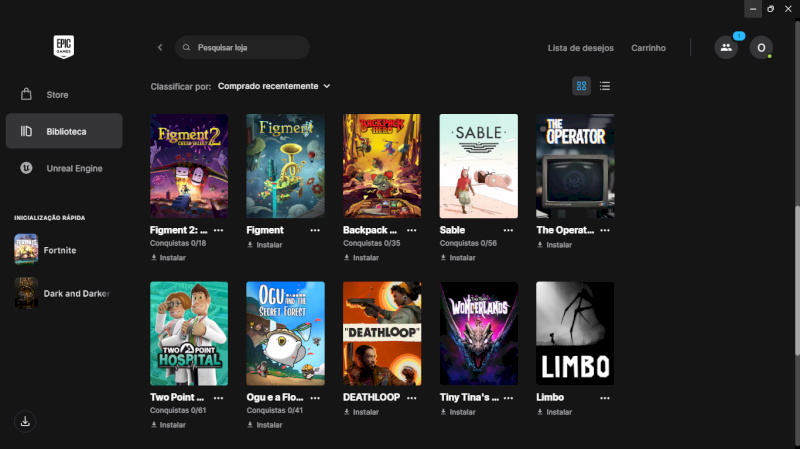Image resolution: width=800 pixels, height=449 pixels.
Task: Launch Fortnite from quick launch
Action: 64,250
